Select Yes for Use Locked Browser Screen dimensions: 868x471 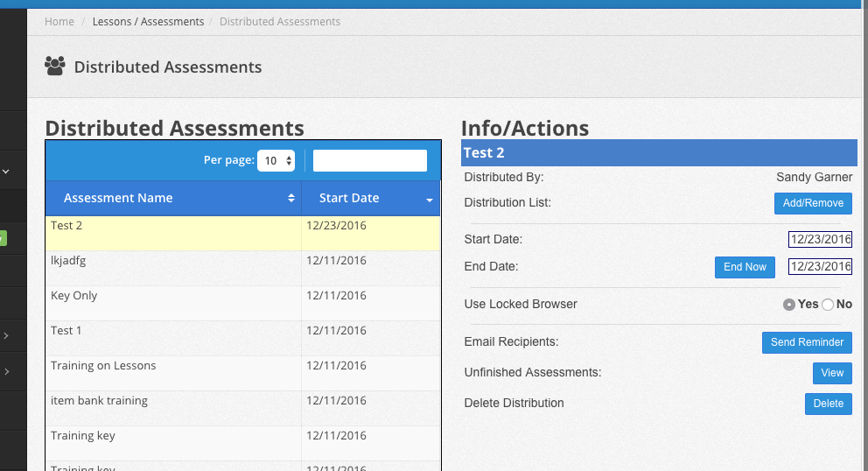tap(789, 305)
